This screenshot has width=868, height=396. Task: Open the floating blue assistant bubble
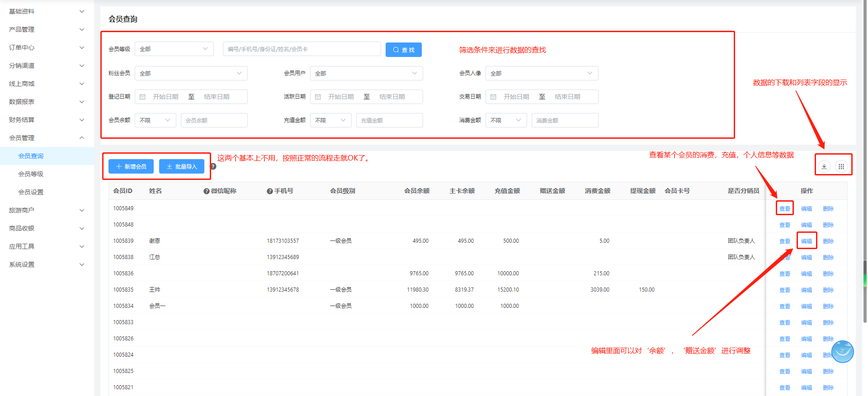pyautogui.click(x=842, y=352)
